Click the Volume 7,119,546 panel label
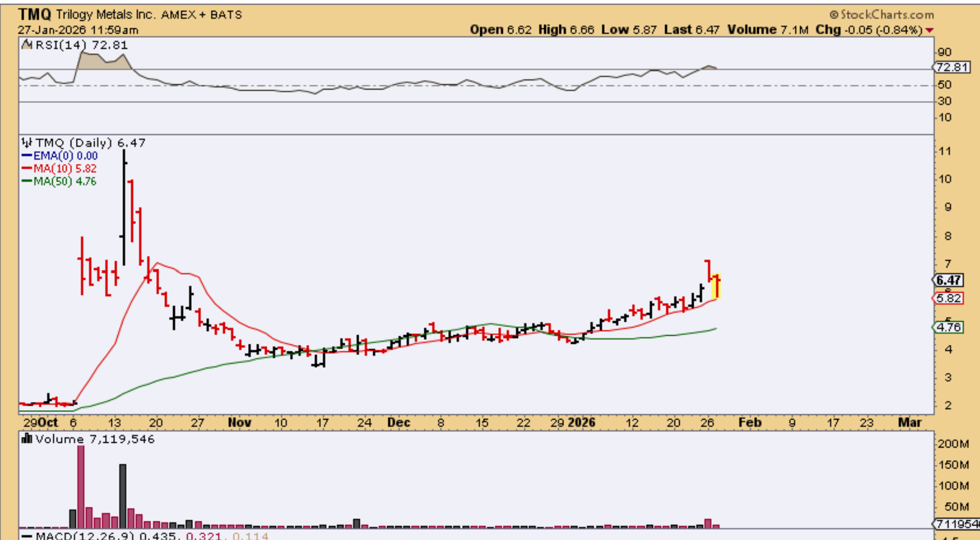Viewport: 980px width, 540px height. coord(95,439)
